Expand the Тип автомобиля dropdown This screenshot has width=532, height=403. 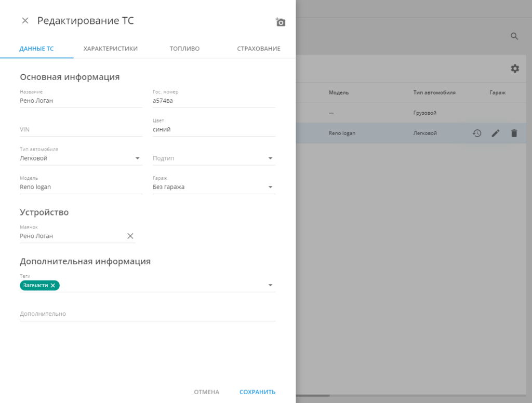tap(137, 158)
